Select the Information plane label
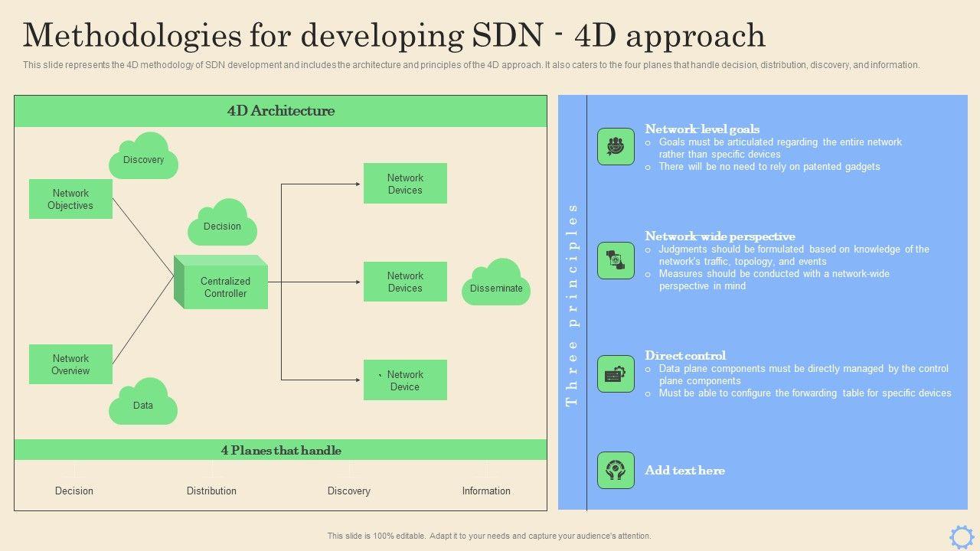 (486, 491)
